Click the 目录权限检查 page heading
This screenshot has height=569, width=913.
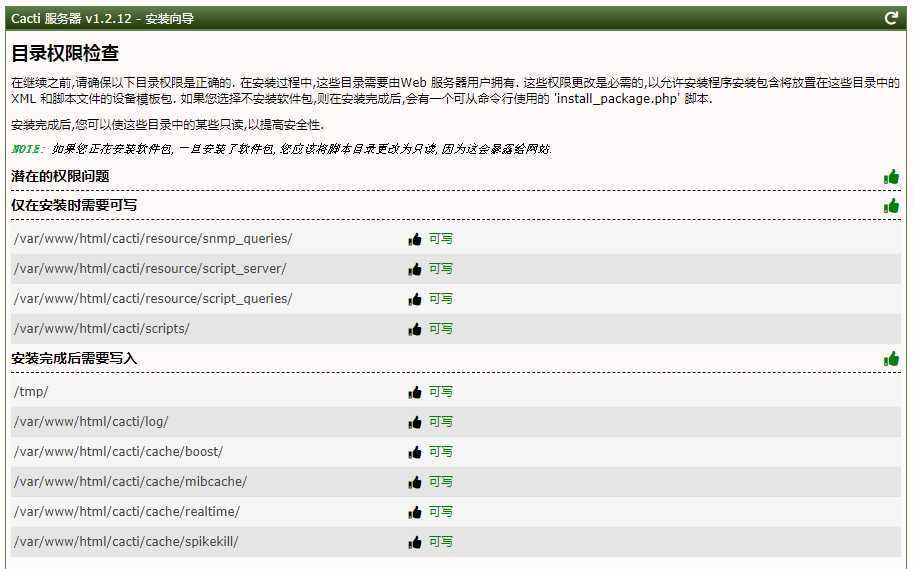point(65,54)
